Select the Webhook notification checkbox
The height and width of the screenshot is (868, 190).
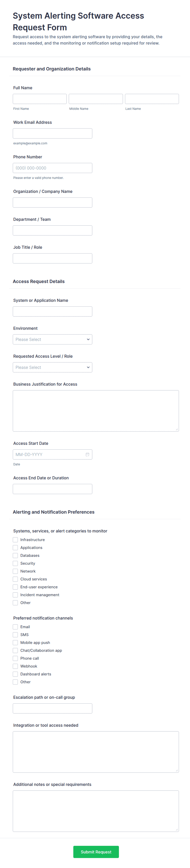16,666
